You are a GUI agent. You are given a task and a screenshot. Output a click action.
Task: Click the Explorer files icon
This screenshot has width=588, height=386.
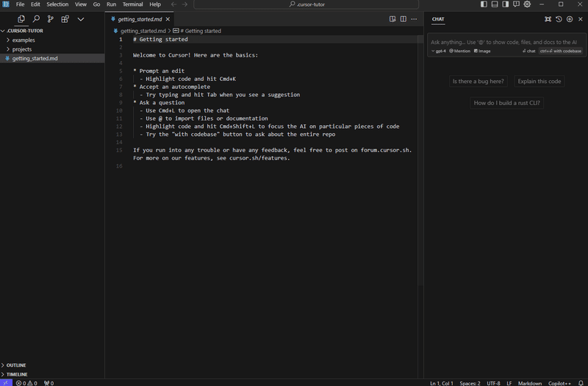point(21,19)
